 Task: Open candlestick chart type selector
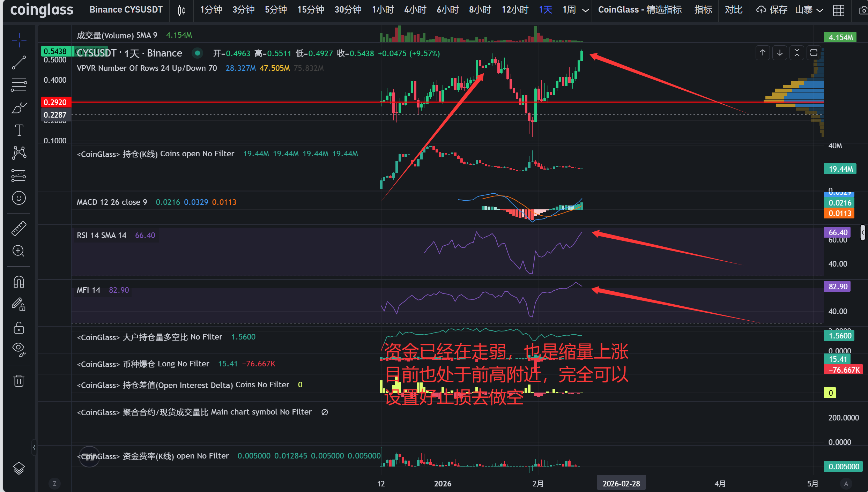181,10
